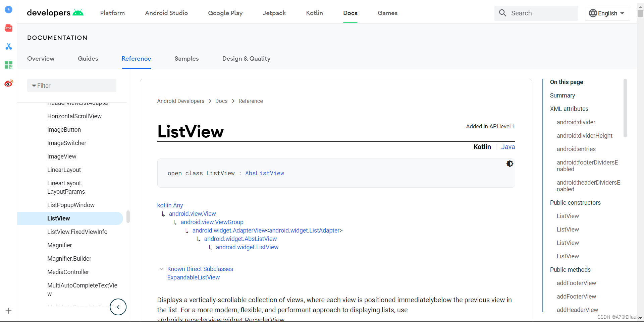
Task: Switch to the Samples tab
Action: point(186,59)
